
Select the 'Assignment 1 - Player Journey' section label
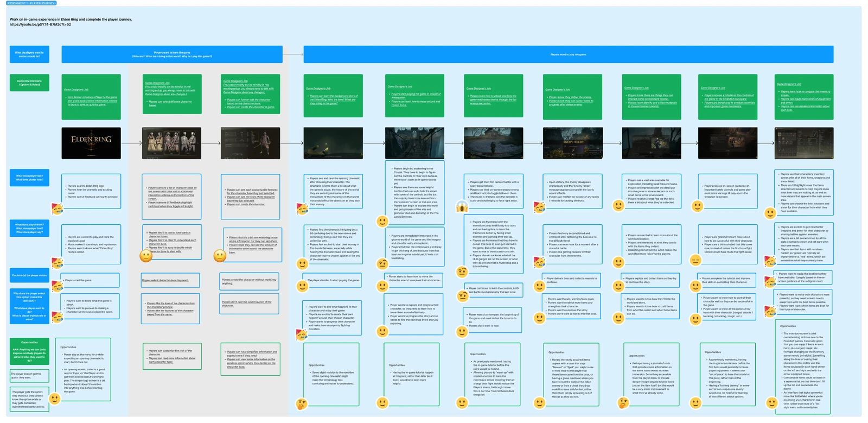tap(31, 3)
